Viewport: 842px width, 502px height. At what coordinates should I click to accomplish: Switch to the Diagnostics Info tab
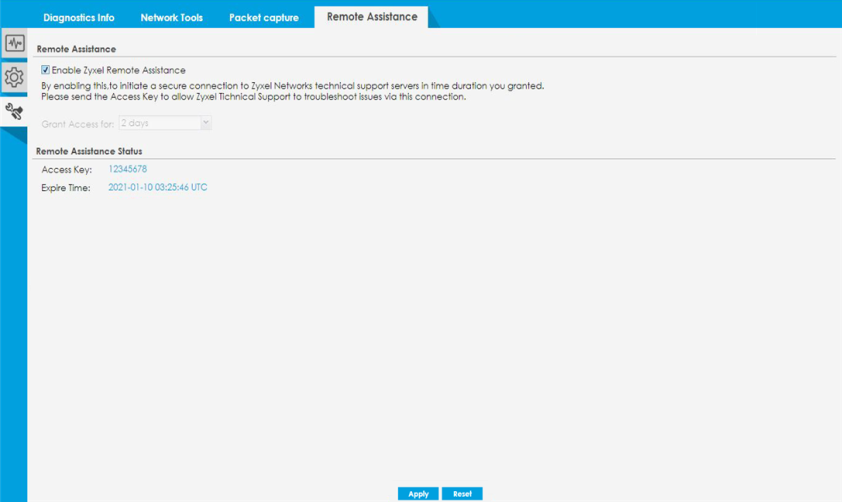79,17
